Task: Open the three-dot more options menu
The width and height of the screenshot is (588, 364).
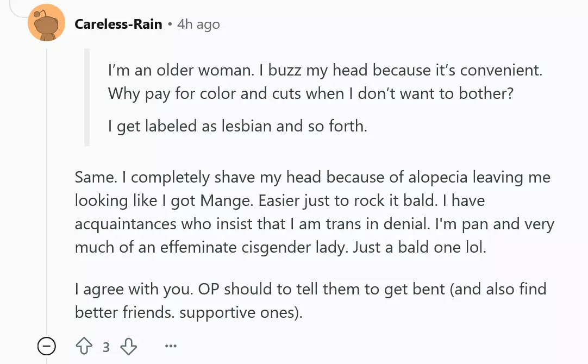Action: coord(171,346)
